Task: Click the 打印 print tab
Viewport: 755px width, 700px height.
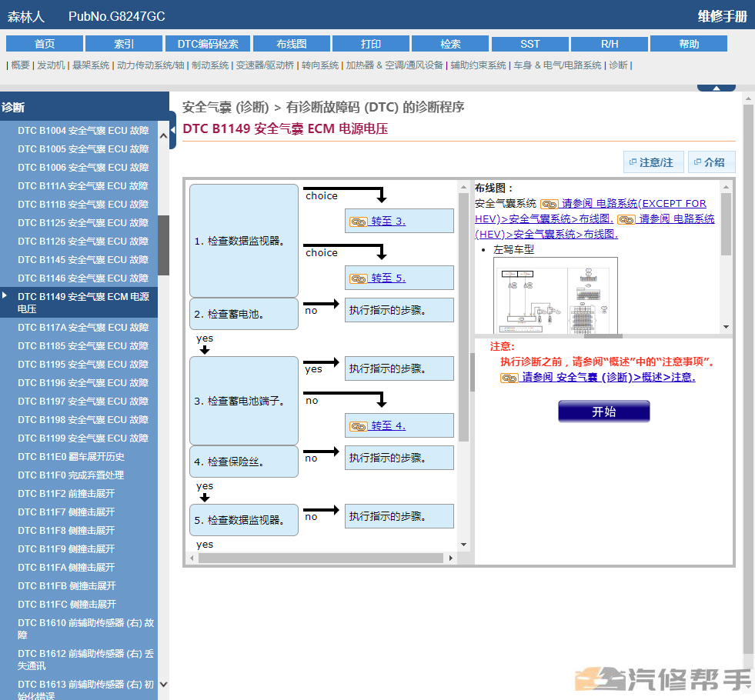Action: (371, 44)
